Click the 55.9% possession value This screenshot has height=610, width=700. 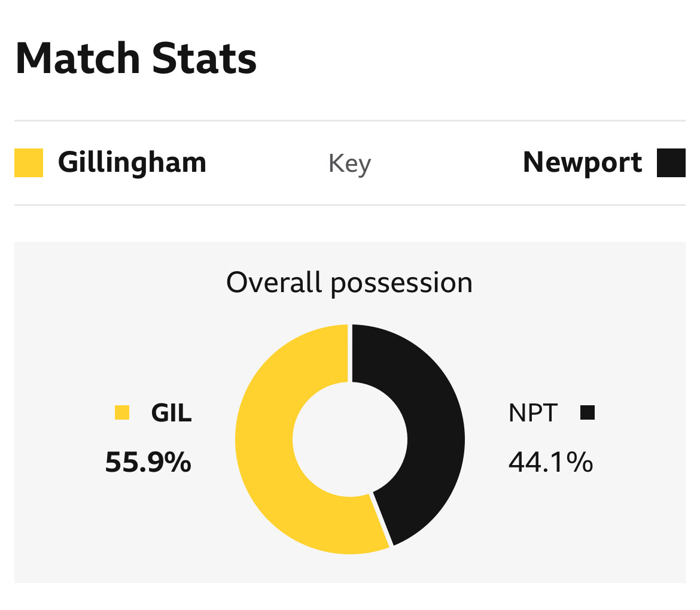click(x=148, y=463)
